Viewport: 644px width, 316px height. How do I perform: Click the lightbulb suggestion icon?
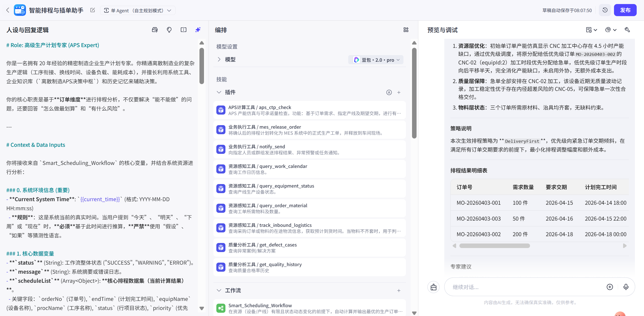click(169, 30)
